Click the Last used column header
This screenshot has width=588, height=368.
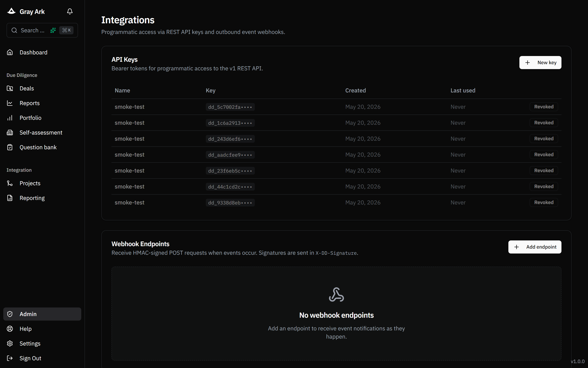[x=463, y=90]
